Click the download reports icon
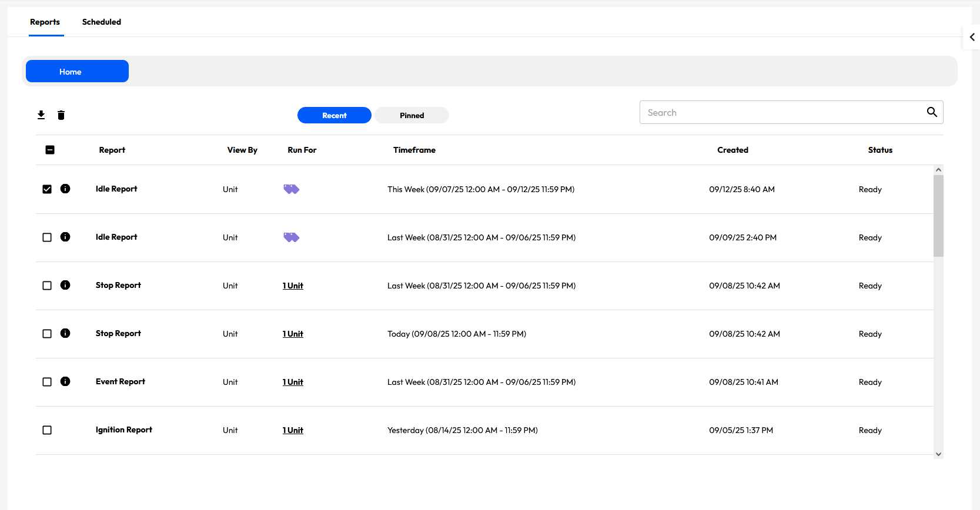 coord(41,115)
